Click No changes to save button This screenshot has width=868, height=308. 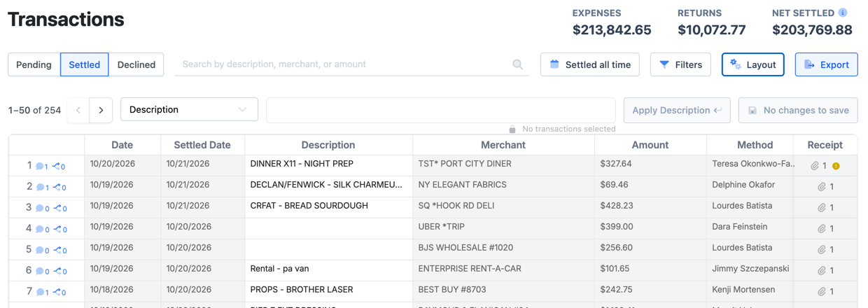tap(798, 110)
